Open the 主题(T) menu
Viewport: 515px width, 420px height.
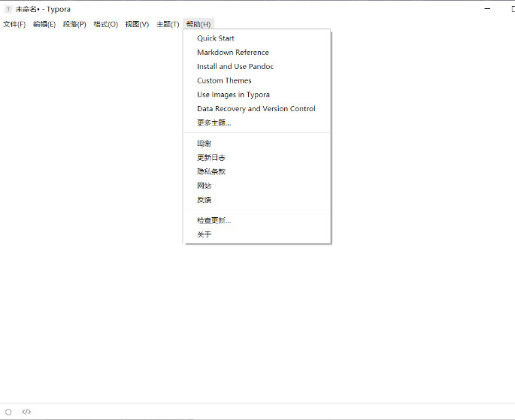168,24
